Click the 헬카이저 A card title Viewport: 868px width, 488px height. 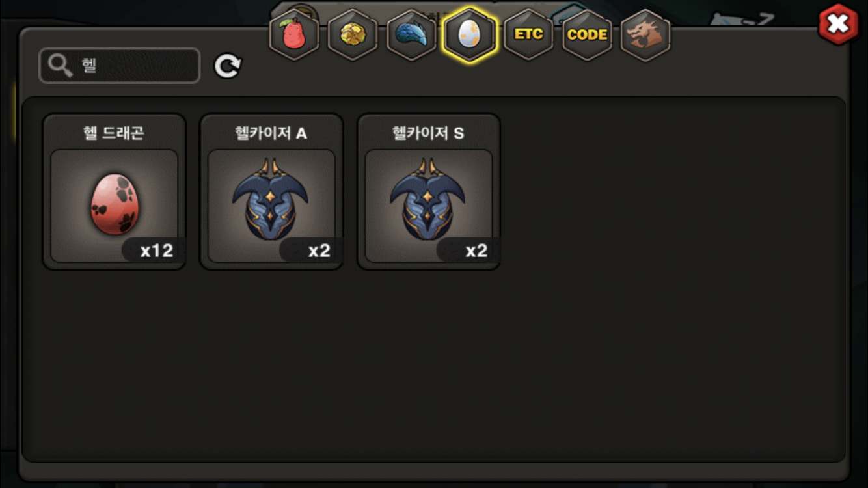click(271, 133)
